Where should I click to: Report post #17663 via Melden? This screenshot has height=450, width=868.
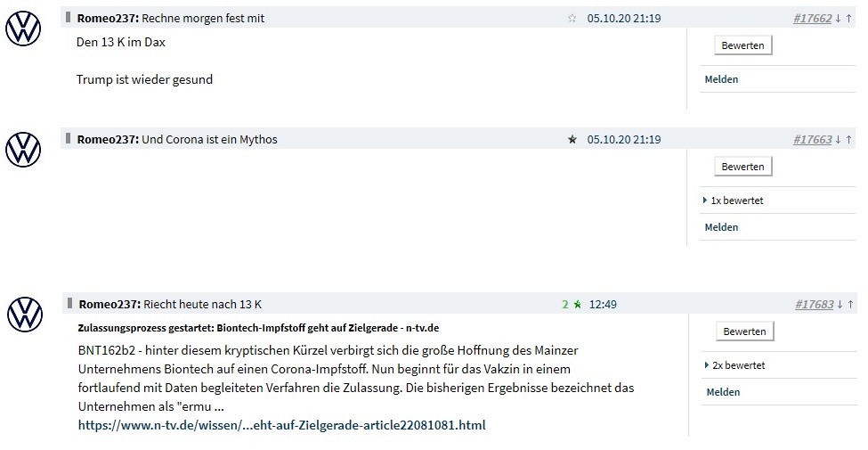coord(721,227)
